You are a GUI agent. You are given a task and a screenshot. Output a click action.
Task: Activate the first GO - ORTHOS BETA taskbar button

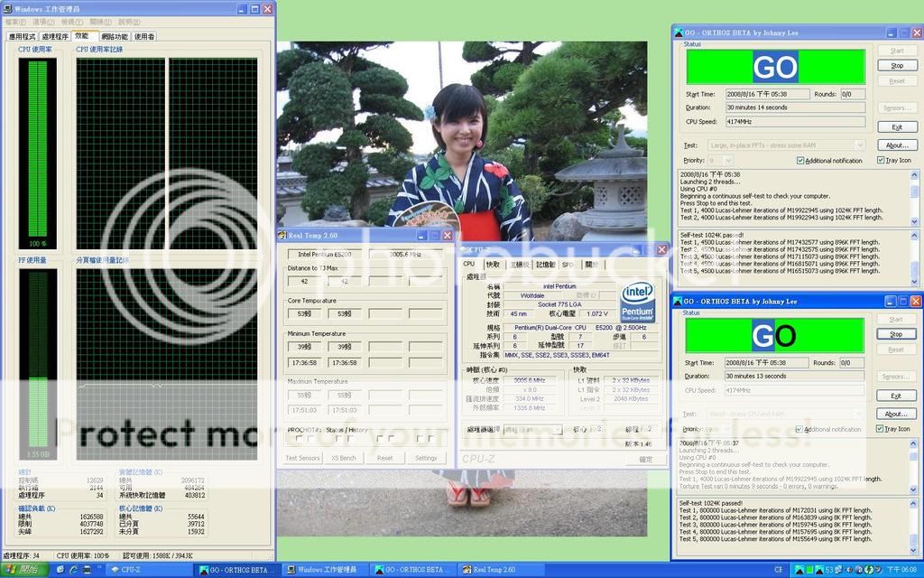(x=236, y=570)
